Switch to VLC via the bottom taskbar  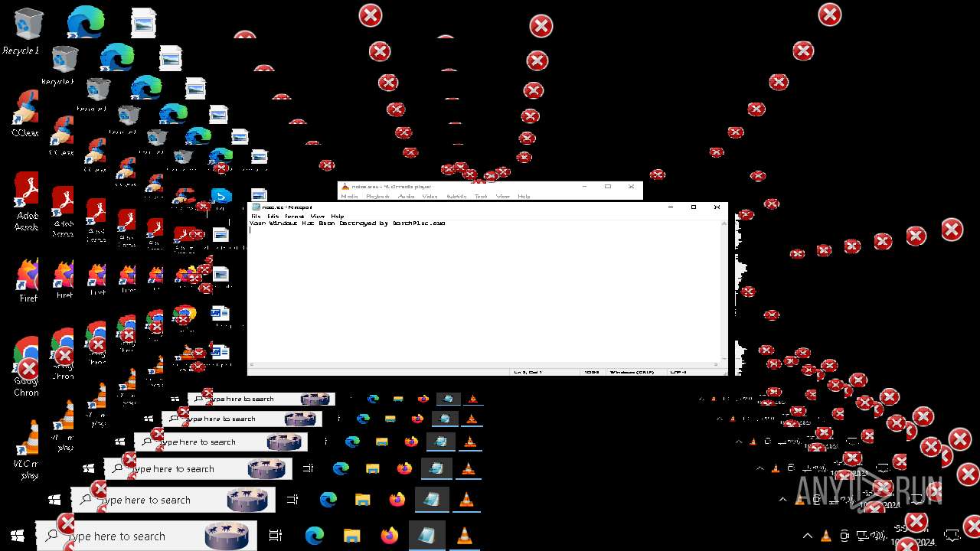point(464,536)
